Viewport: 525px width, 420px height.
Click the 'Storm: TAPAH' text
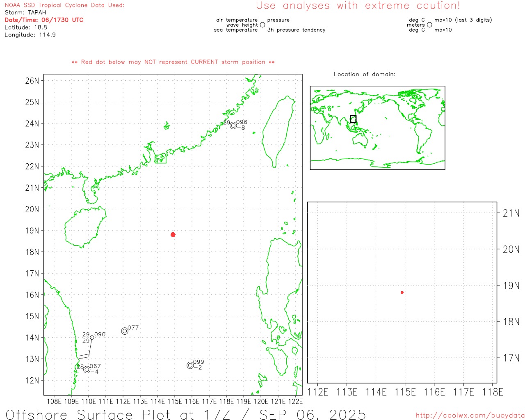[x=25, y=13]
